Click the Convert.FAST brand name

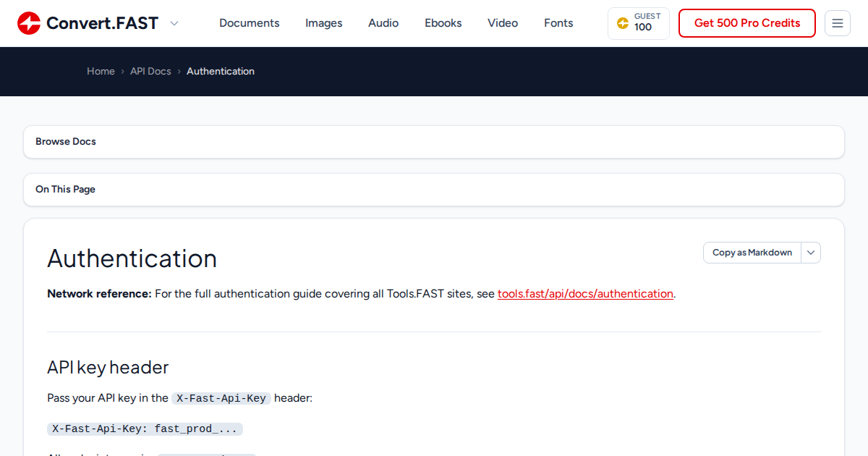[x=102, y=23]
